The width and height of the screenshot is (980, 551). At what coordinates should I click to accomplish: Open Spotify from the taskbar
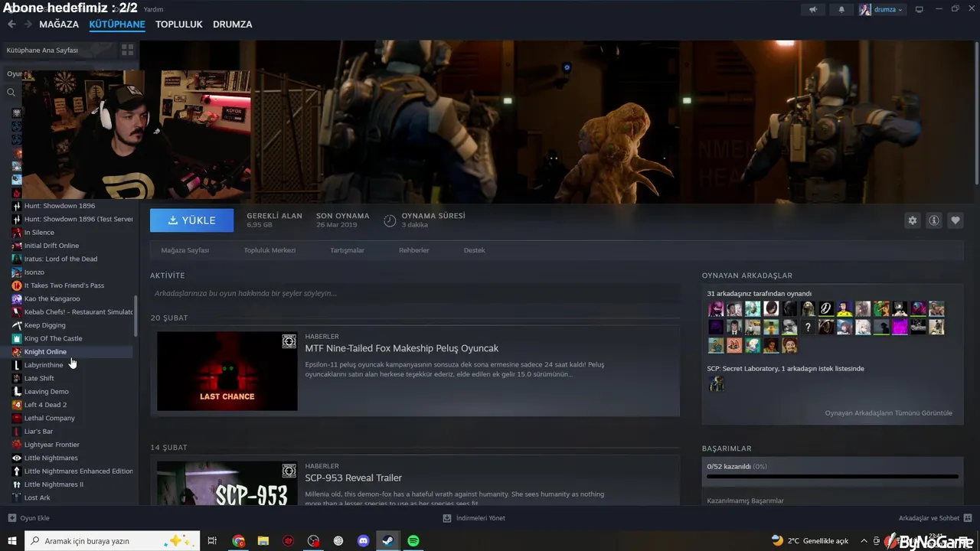click(413, 541)
